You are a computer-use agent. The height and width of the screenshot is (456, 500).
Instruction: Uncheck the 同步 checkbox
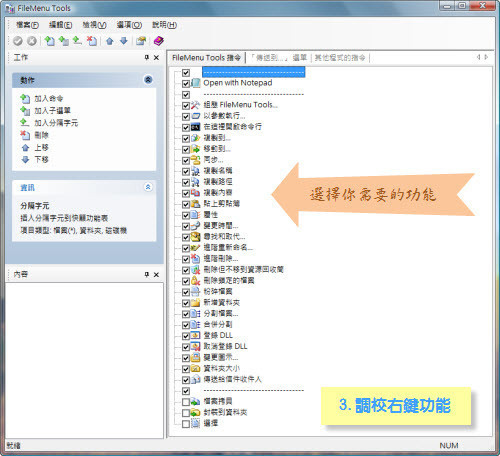pos(186,161)
